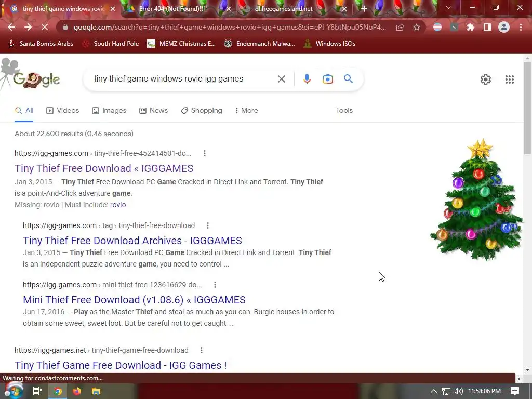Launch Firefox from the taskbar
The image size is (532, 399).
click(77, 391)
